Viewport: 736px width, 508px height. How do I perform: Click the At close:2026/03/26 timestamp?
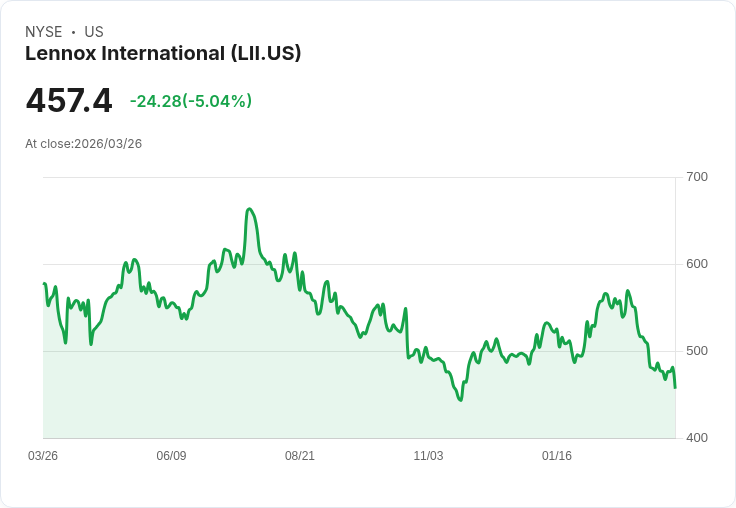[x=84, y=144]
